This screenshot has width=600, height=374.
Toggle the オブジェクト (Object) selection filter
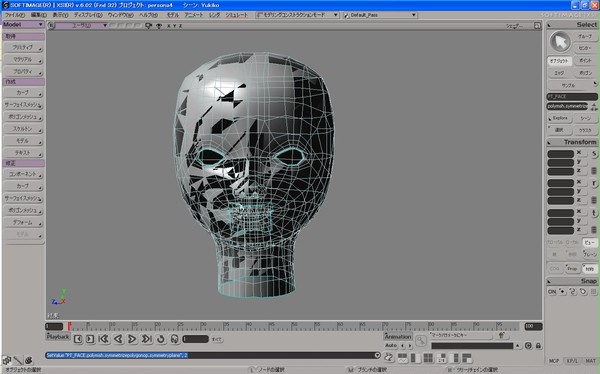(559, 61)
